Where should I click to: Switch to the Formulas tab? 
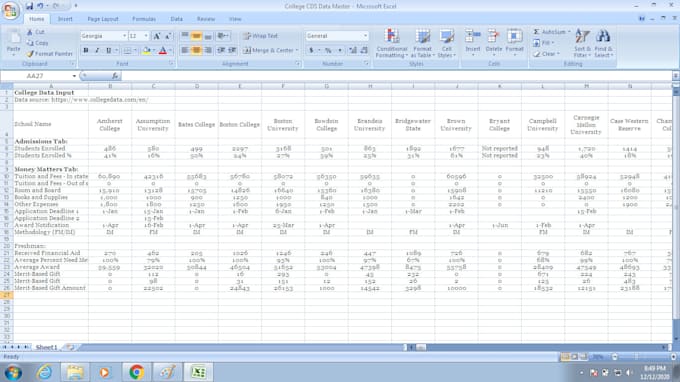(x=144, y=19)
